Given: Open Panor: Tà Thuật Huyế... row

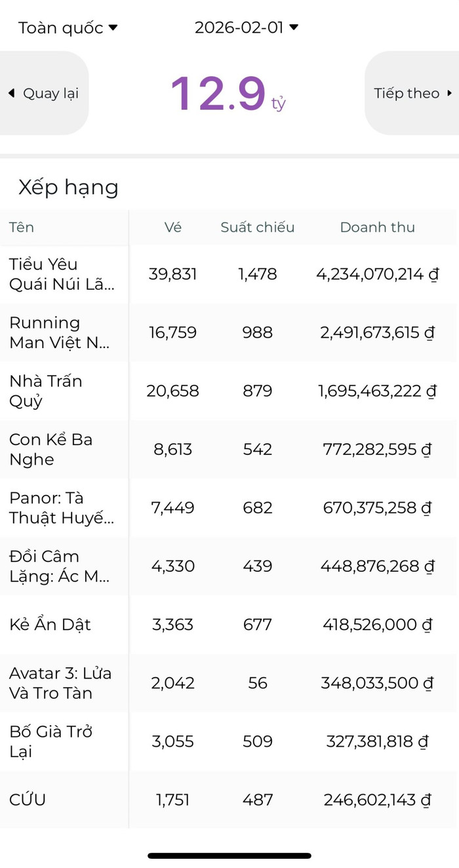Looking at the screenshot, I should [62, 507].
